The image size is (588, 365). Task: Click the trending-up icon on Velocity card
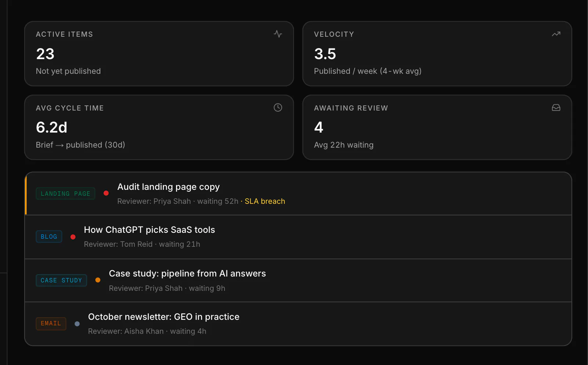(556, 34)
